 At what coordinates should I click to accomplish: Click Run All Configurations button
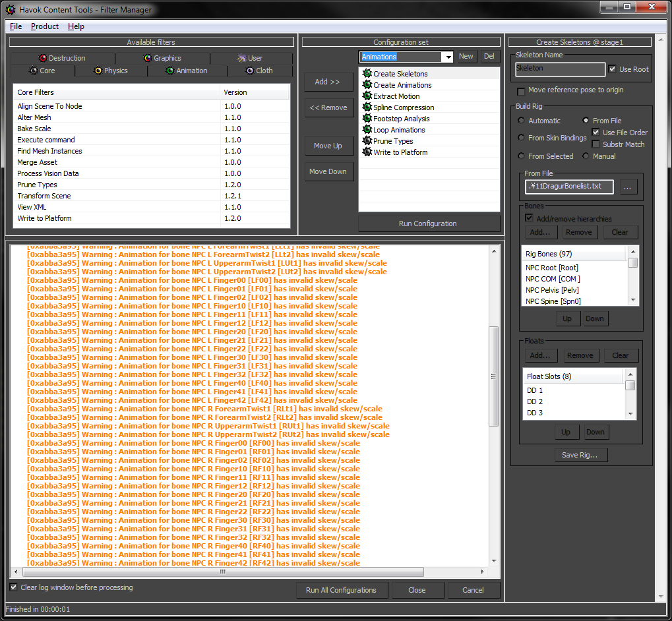click(342, 590)
